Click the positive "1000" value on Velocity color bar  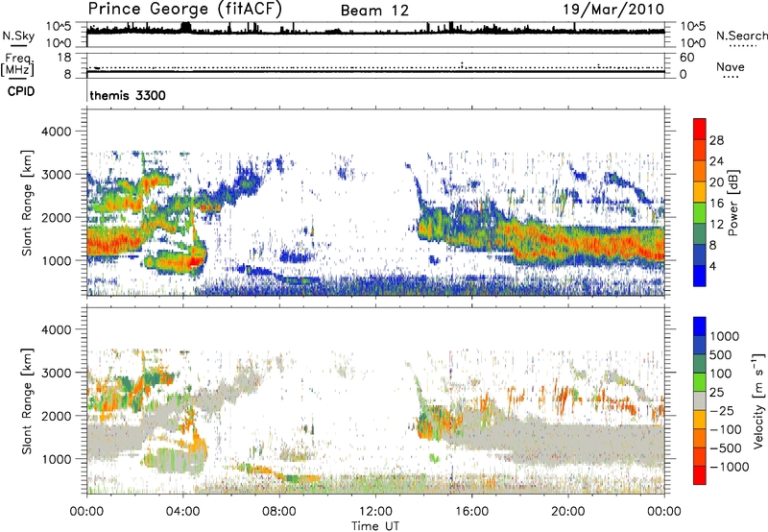(725, 336)
